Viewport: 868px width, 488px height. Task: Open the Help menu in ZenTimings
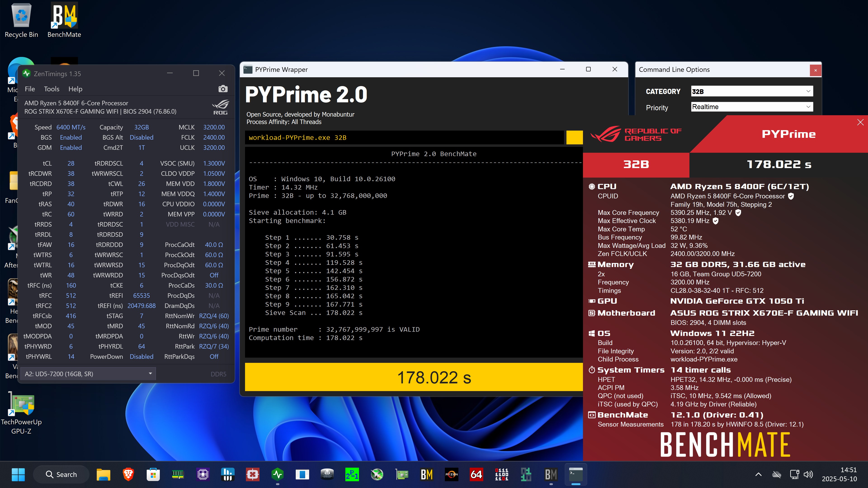[x=75, y=89]
